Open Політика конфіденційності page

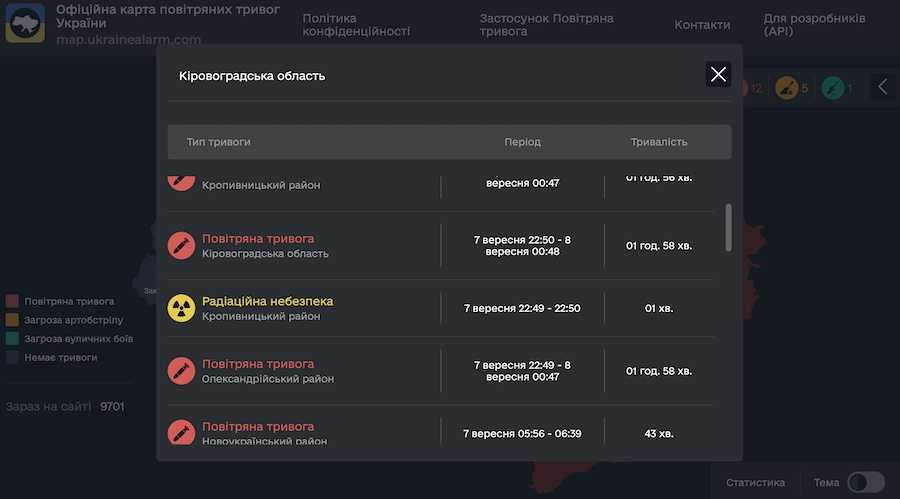click(x=356, y=25)
